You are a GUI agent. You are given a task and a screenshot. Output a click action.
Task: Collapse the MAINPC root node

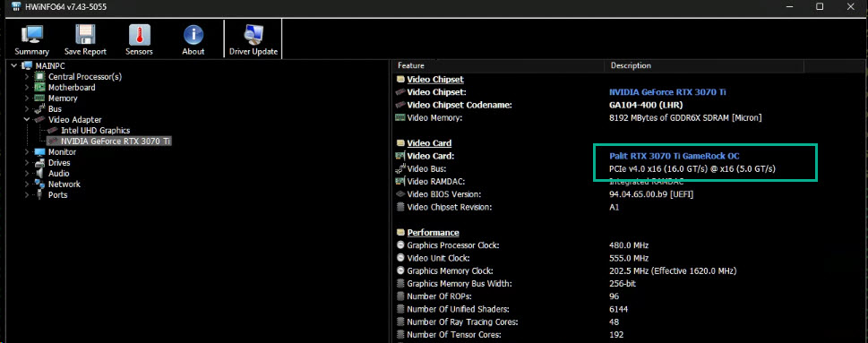click(x=13, y=66)
